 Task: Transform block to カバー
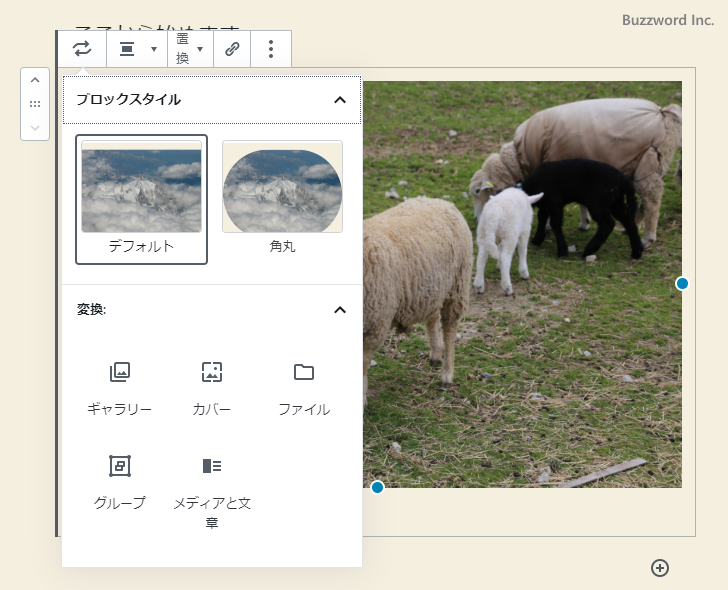212,389
